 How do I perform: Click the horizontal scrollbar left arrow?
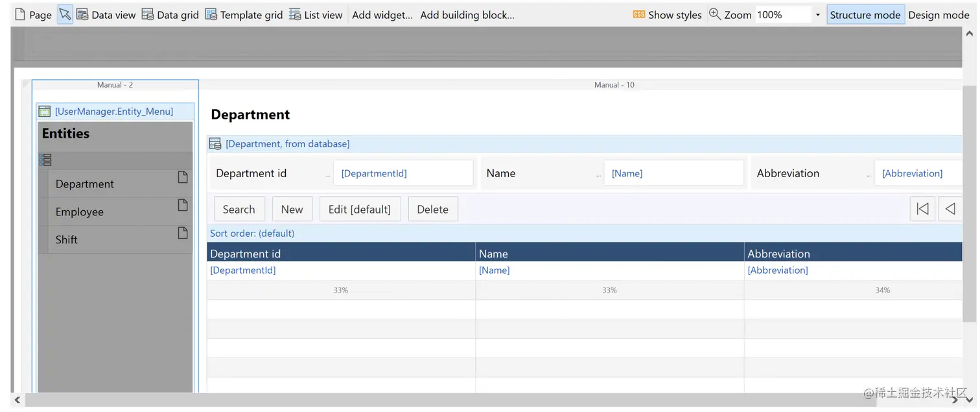(17, 400)
